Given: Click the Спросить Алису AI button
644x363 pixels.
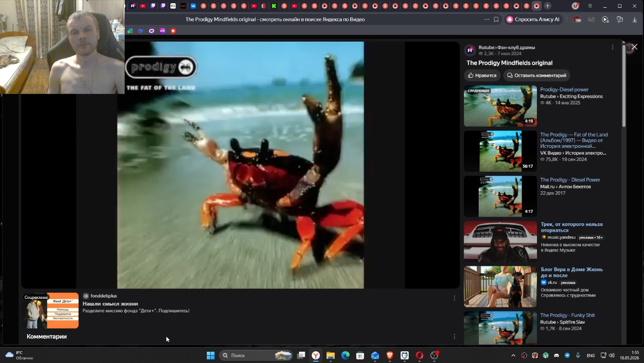Looking at the screenshot, I should pos(533,19).
